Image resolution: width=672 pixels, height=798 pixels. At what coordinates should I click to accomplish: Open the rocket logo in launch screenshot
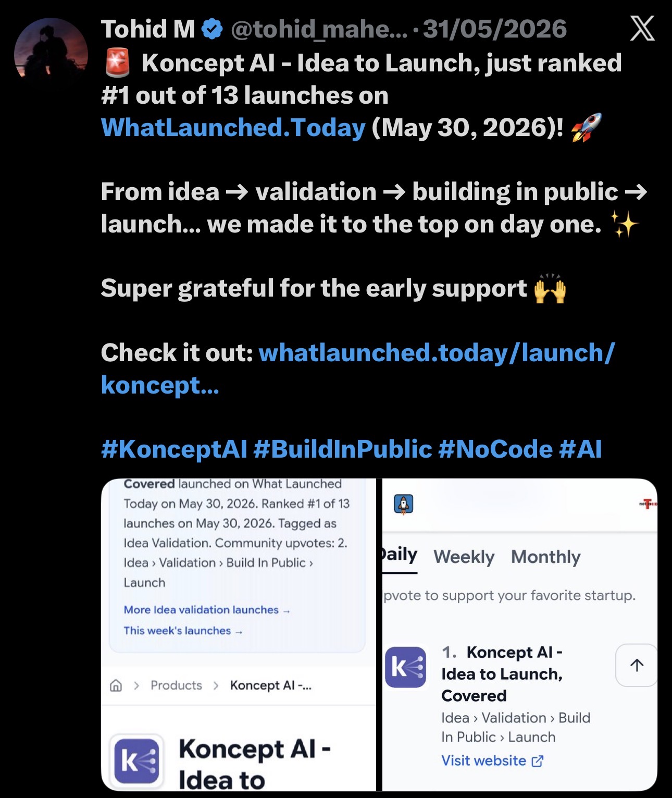point(404,504)
